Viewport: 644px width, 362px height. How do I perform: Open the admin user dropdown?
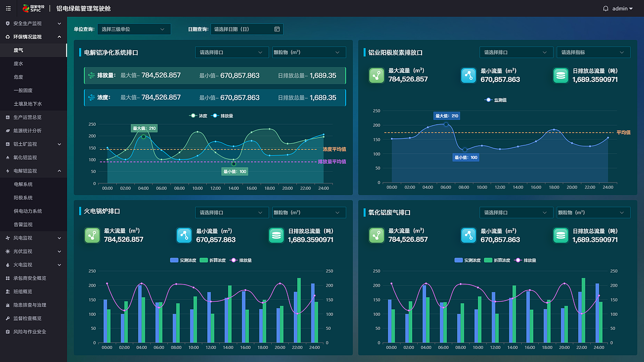click(622, 9)
